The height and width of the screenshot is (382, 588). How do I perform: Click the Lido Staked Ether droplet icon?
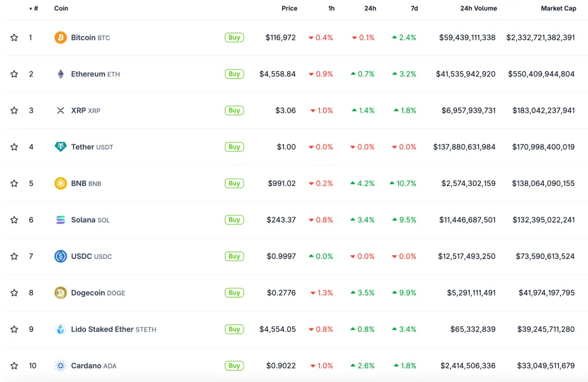point(60,329)
